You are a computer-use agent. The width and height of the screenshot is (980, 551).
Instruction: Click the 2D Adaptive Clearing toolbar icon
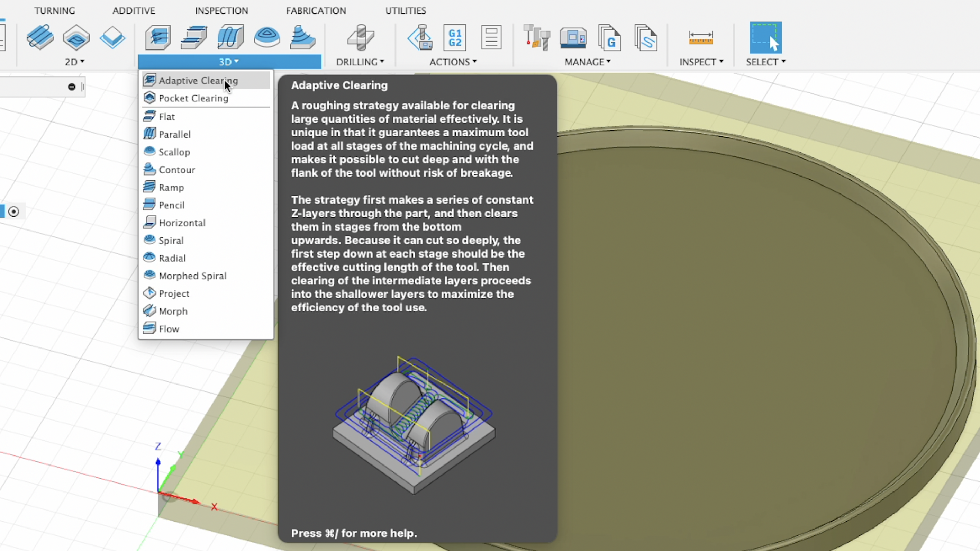click(39, 37)
